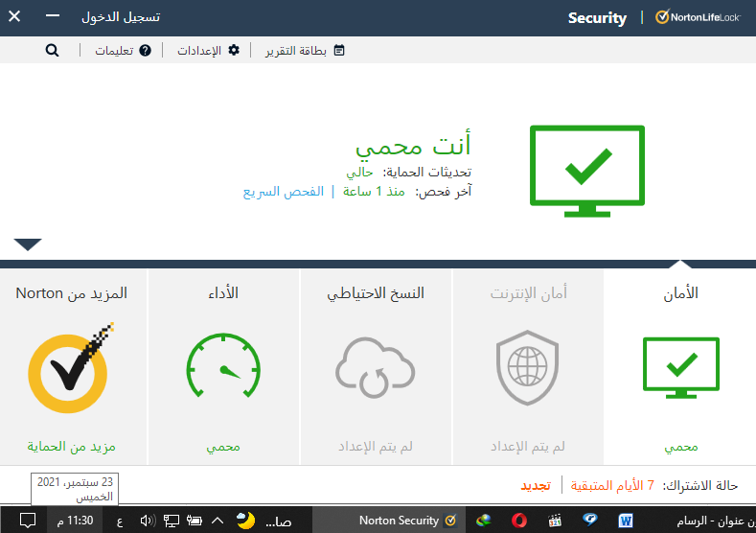
Task: Click the yellow Norton checkmark logo
Action: click(70, 368)
